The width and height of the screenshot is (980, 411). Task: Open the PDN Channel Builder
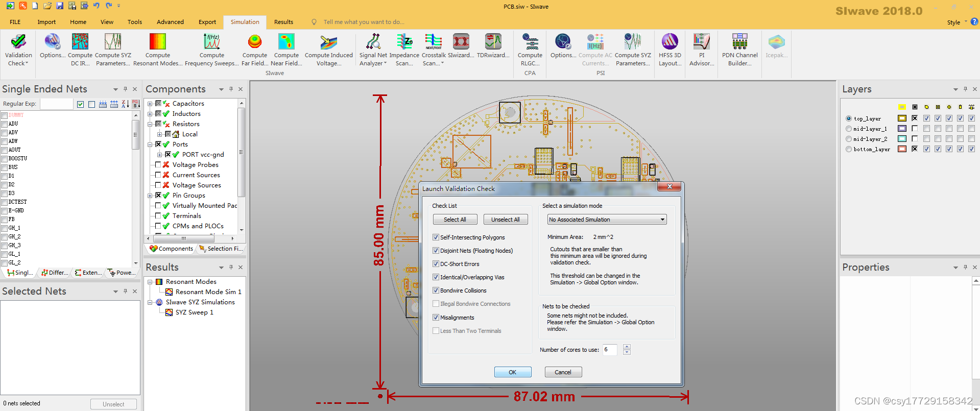point(739,50)
